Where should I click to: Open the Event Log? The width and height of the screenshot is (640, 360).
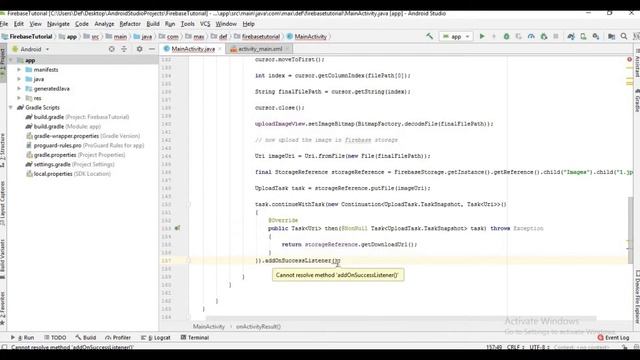tap(613, 338)
